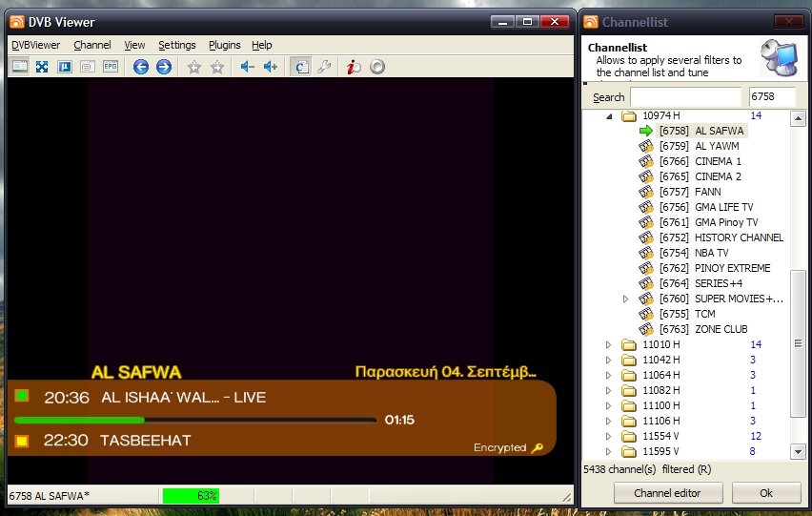The width and height of the screenshot is (812, 516).
Task: Click the status bar text '6758 AL SAFWA*'
Action: [x=50, y=496]
